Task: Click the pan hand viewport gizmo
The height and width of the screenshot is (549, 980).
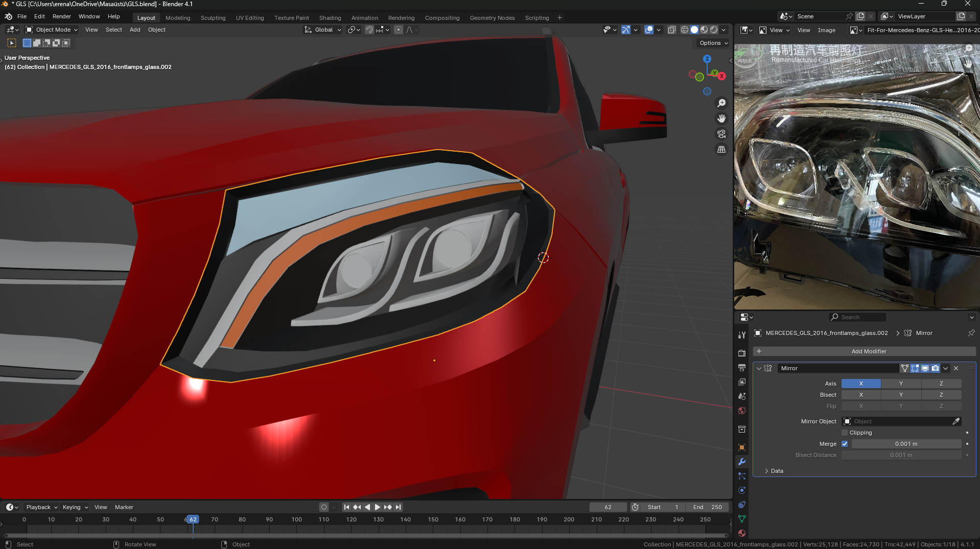Action: click(x=721, y=118)
